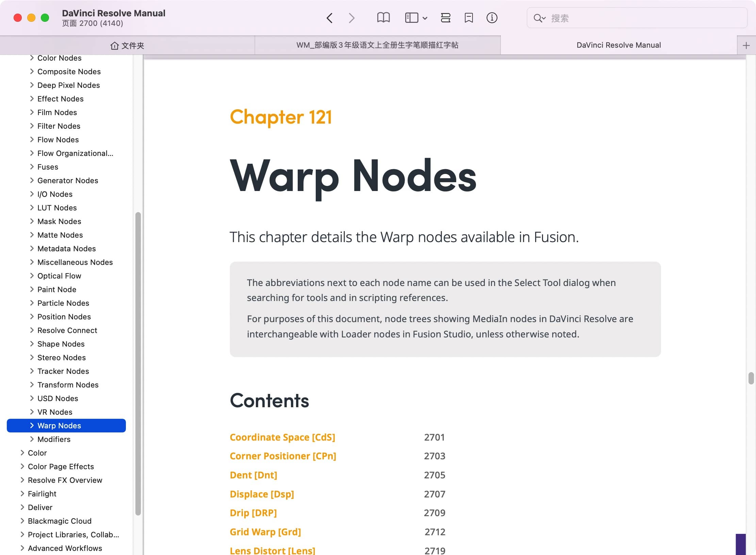This screenshot has width=756, height=555.
Task: Expand the Flow Nodes chevron
Action: click(x=32, y=140)
